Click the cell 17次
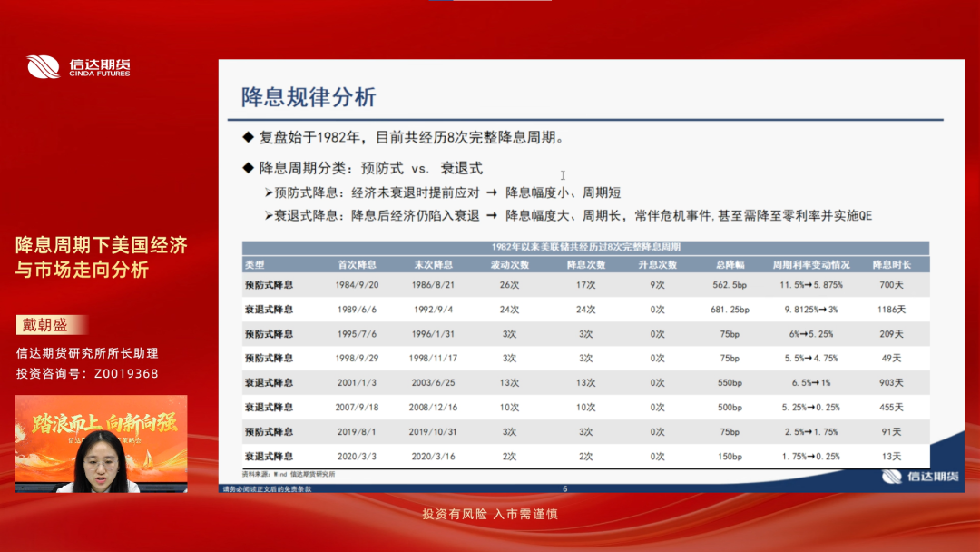Viewport: 980px width, 552px height. (585, 284)
